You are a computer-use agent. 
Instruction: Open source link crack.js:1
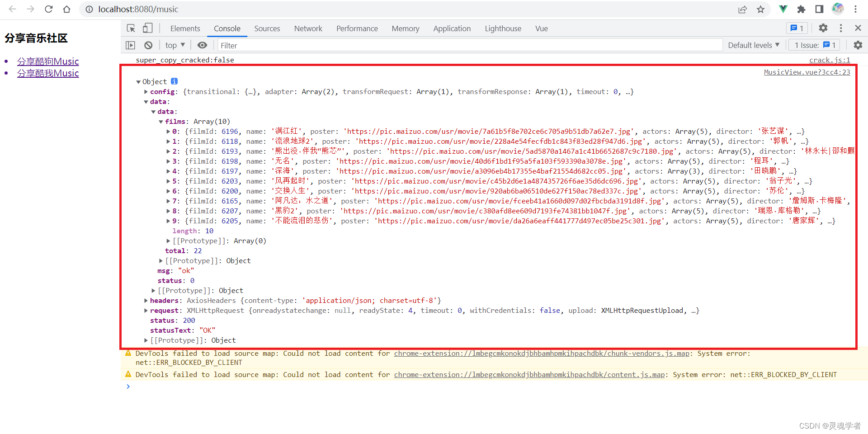pyautogui.click(x=830, y=60)
